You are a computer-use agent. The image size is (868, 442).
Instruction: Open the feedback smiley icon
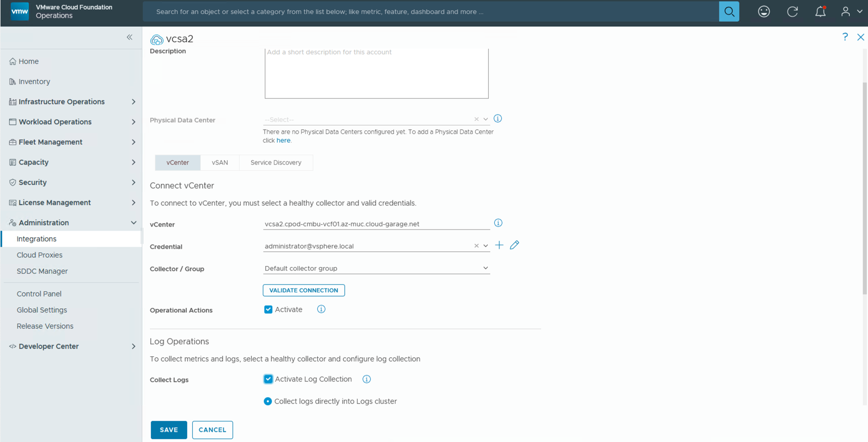coord(764,12)
